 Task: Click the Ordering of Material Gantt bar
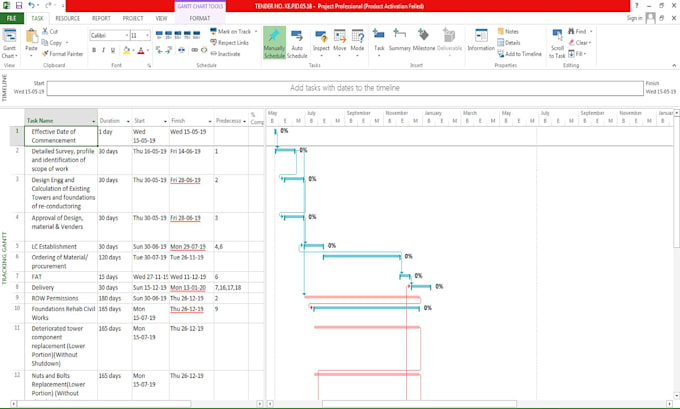coord(362,257)
